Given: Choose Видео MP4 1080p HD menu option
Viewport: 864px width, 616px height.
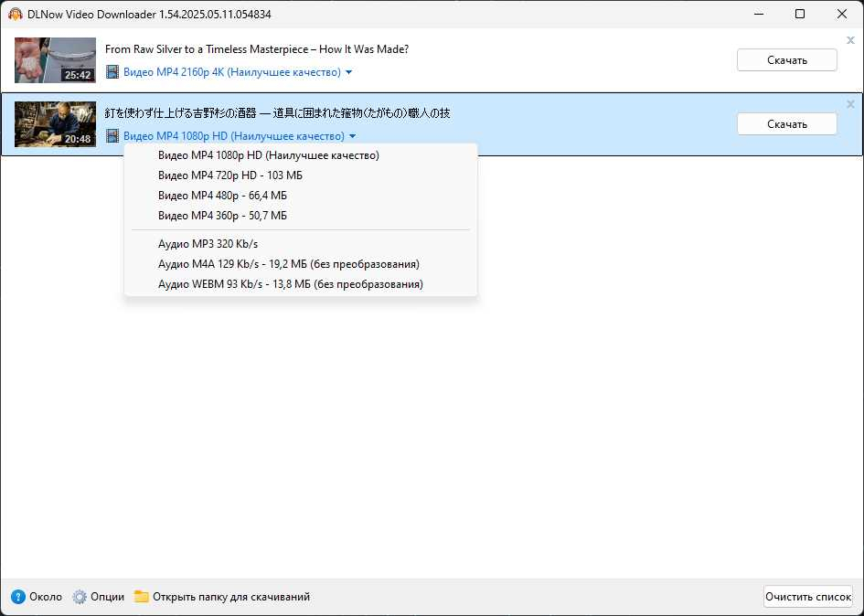Looking at the screenshot, I should click(301, 155).
